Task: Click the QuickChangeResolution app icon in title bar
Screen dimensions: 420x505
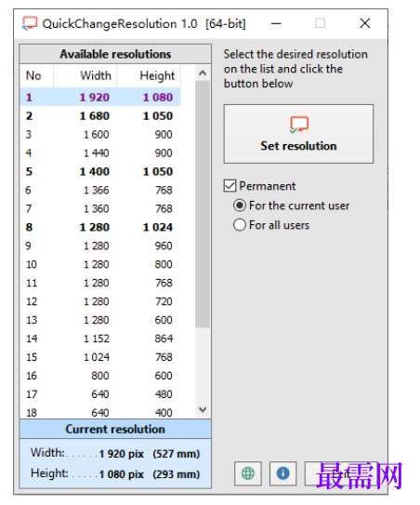Action: pos(30,23)
